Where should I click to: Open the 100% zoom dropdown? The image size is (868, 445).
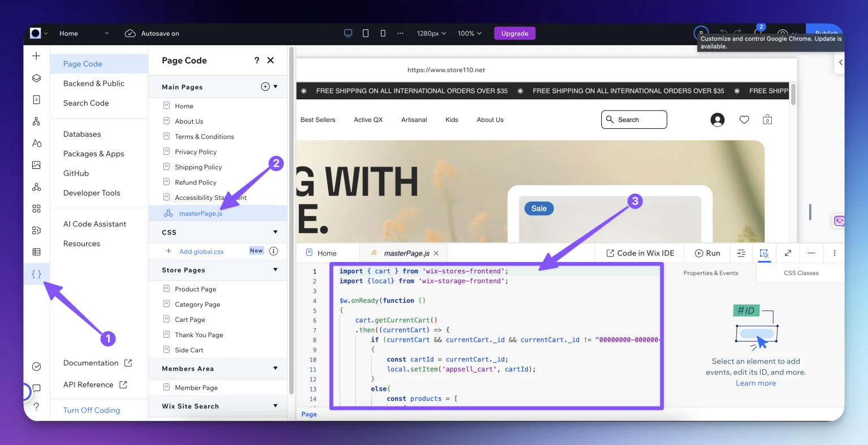click(470, 33)
